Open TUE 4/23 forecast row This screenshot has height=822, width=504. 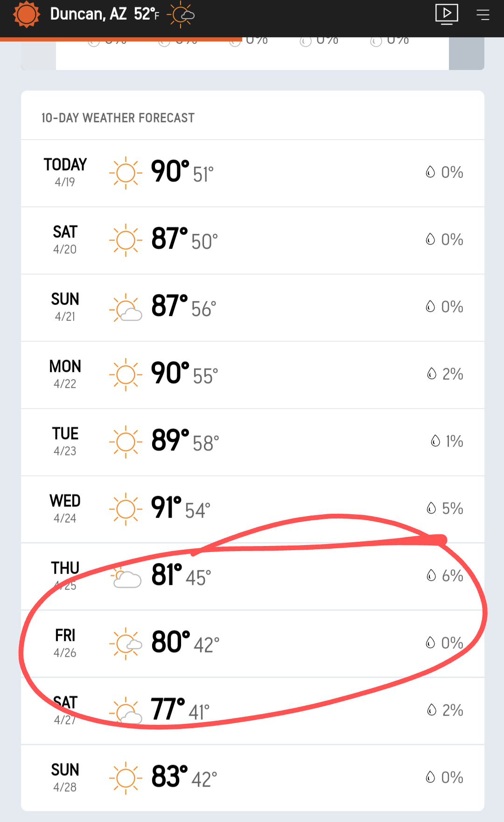252,442
